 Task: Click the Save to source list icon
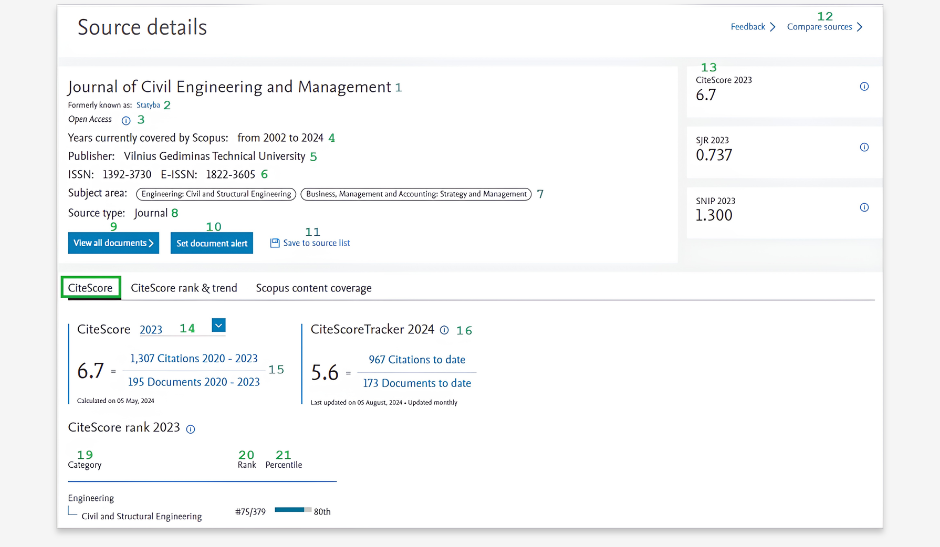(275, 243)
